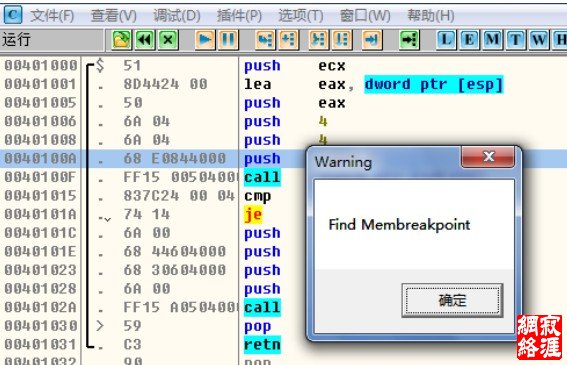This screenshot has height=365, width=567.
Task: Open the 帮助(H) menu
Action: 431,16
